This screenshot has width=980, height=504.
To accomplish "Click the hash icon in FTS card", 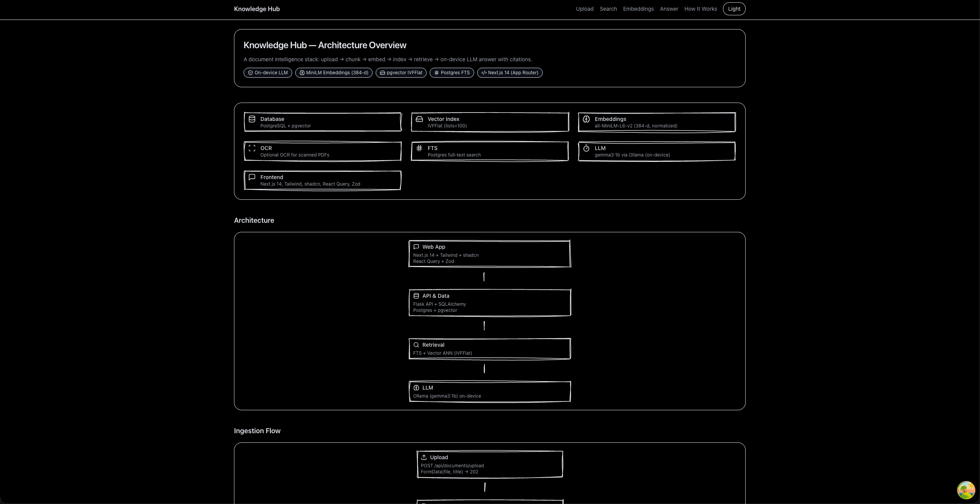I will point(419,148).
